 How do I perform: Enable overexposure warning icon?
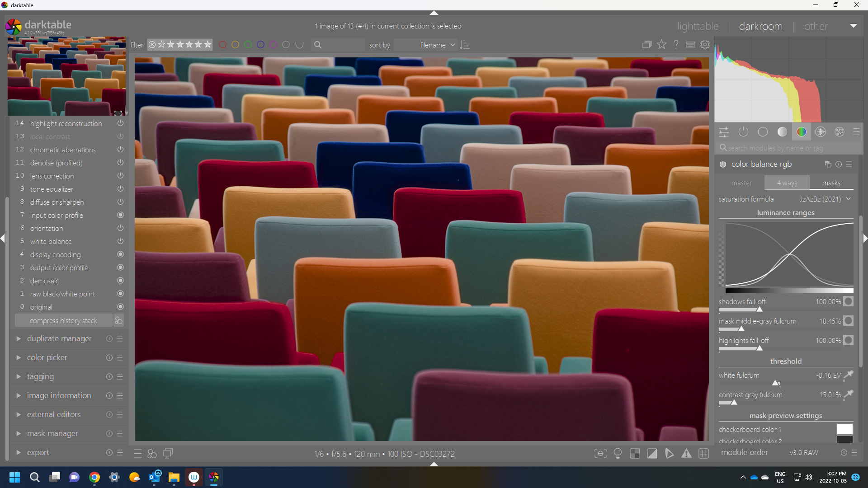click(652, 453)
